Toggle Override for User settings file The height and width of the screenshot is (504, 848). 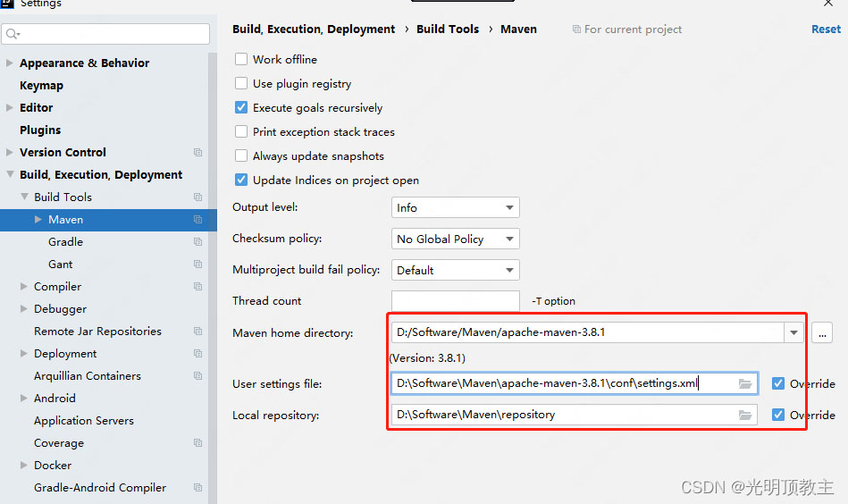coord(778,383)
